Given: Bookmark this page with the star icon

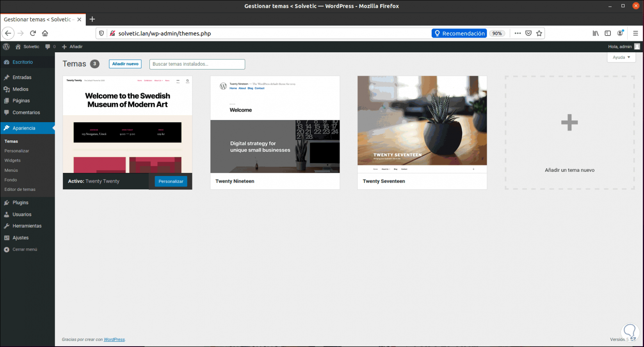Looking at the screenshot, I should tap(539, 34).
